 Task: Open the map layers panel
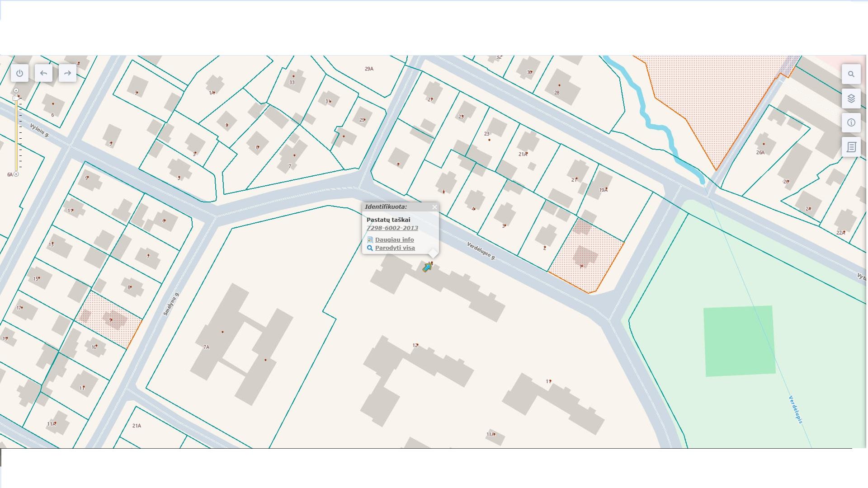(x=851, y=99)
